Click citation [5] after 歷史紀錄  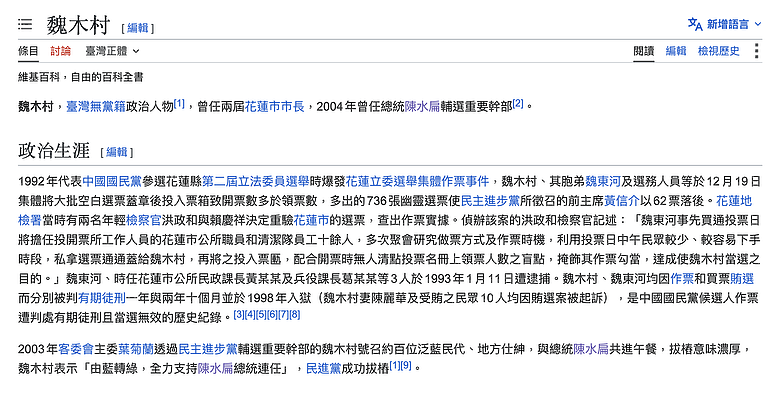261,315
